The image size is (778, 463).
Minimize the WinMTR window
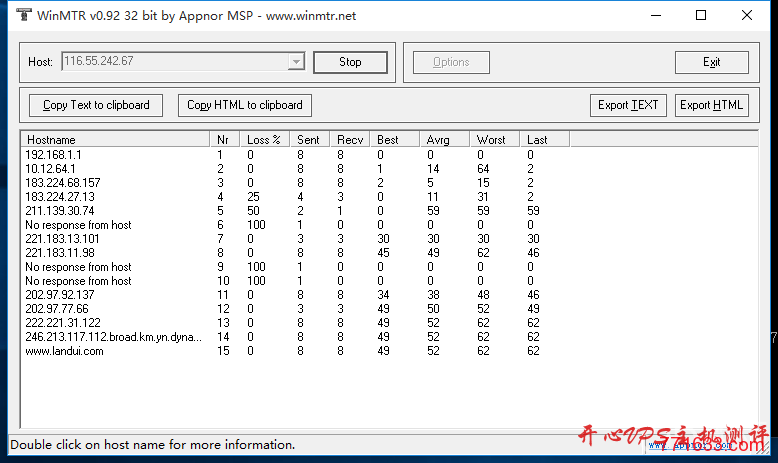click(655, 16)
